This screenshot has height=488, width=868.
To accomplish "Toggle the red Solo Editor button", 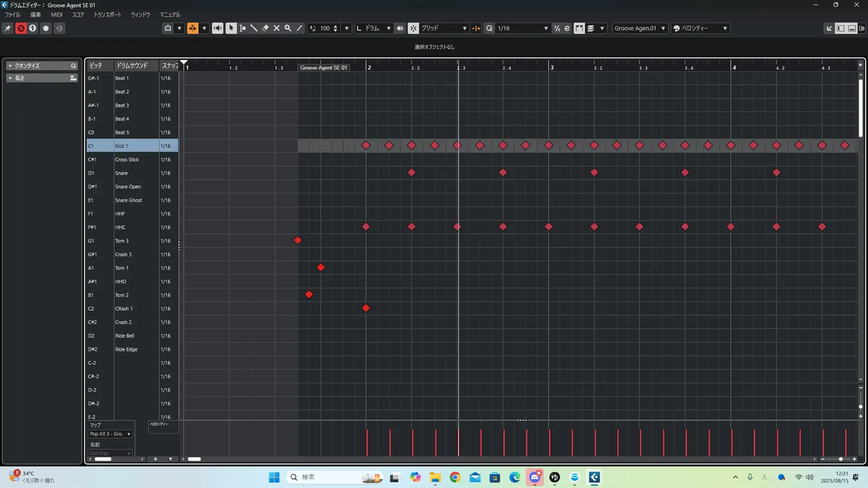I will [x=21, y=28].
